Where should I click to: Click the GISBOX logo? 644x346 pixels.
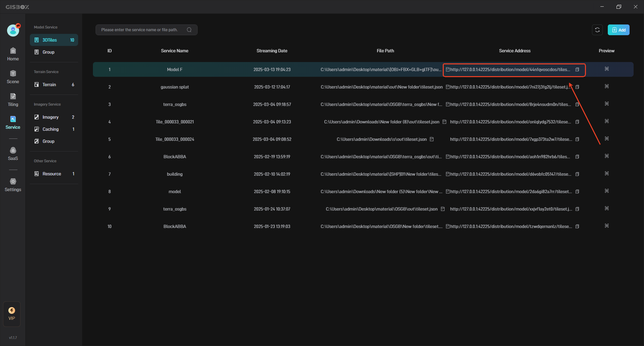click(x=17, y=7)
